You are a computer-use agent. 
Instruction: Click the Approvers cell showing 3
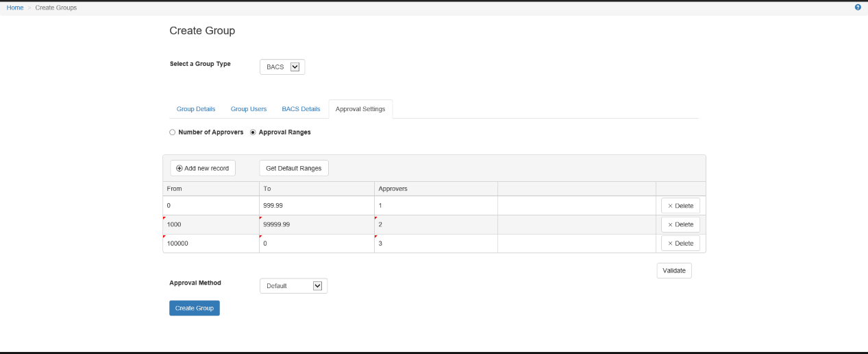coord(436,244)
